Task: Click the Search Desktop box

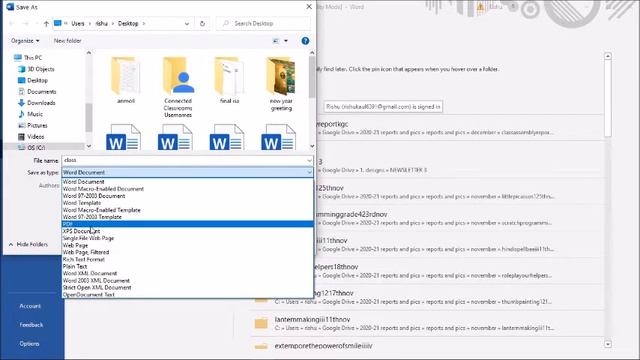Action: [263, 24]
